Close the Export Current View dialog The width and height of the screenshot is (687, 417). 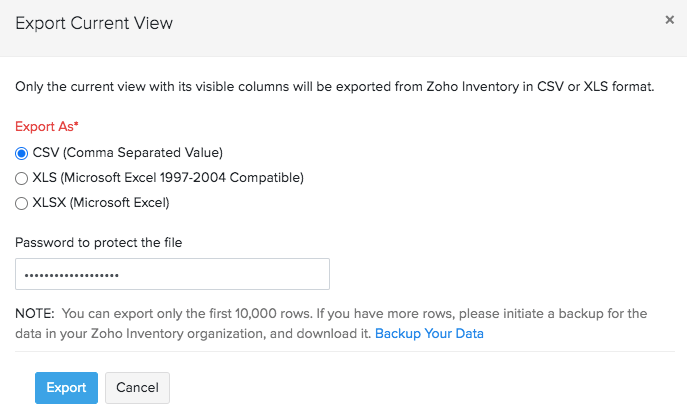[x=669, y=19]
